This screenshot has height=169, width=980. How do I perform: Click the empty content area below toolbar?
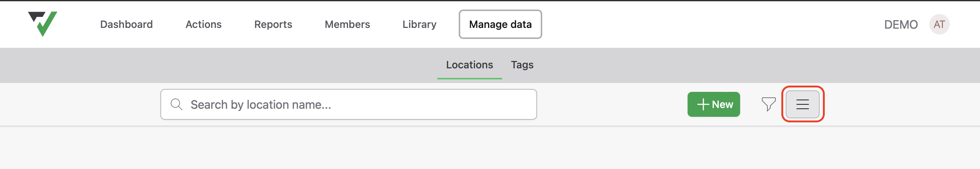[x=490, y=148]
